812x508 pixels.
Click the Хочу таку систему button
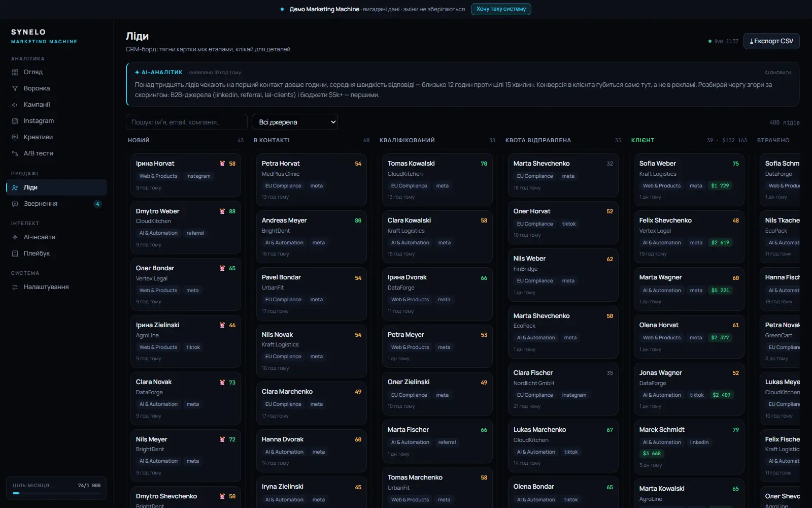501,9
